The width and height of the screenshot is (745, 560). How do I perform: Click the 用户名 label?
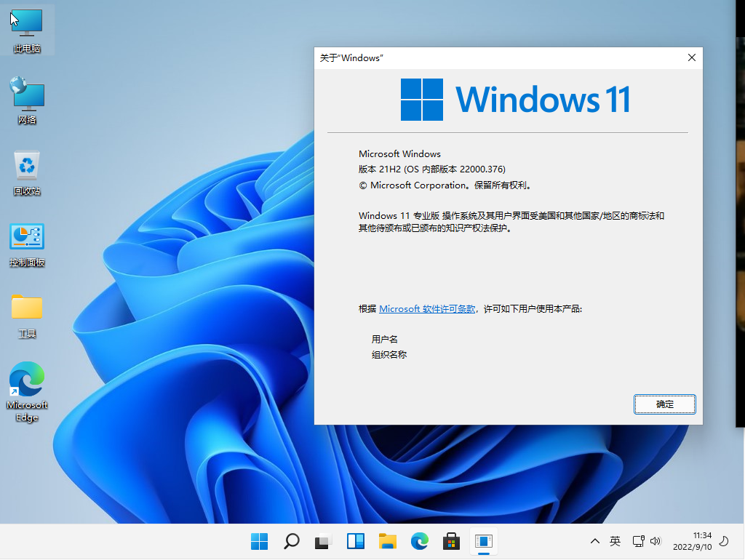tap(384, 339)
